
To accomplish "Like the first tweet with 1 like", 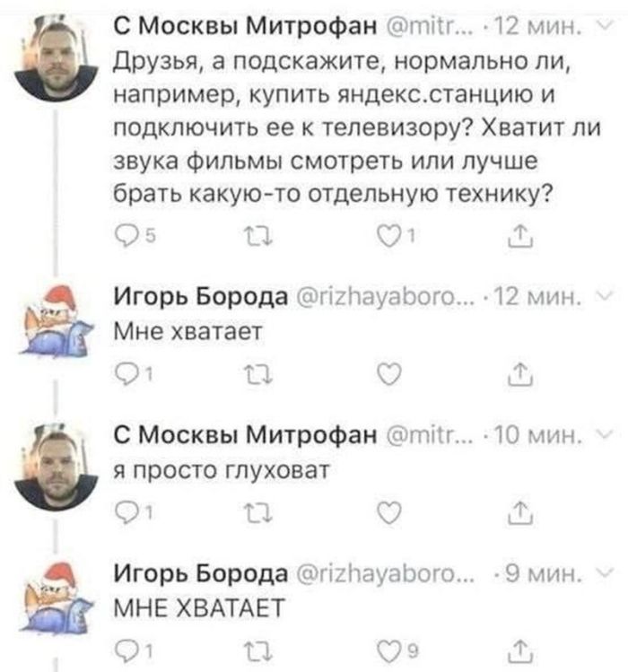I will pos(388,237).
